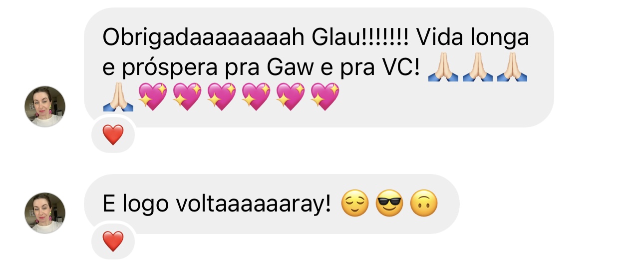Tap the praying hands emoji before the sparkling hearts

tap(118, 97)
